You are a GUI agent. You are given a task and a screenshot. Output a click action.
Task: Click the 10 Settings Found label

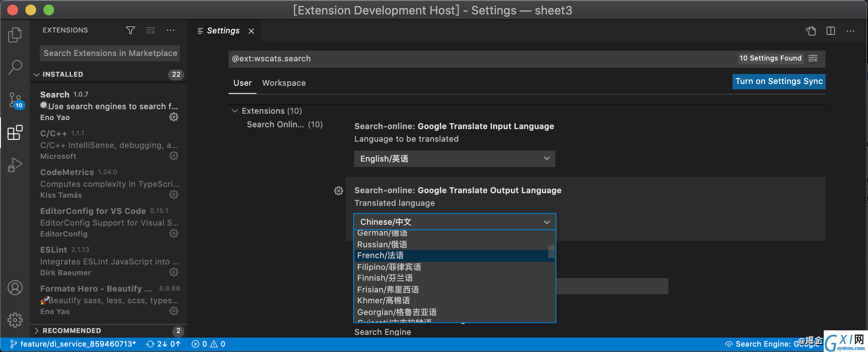point(770,58)
